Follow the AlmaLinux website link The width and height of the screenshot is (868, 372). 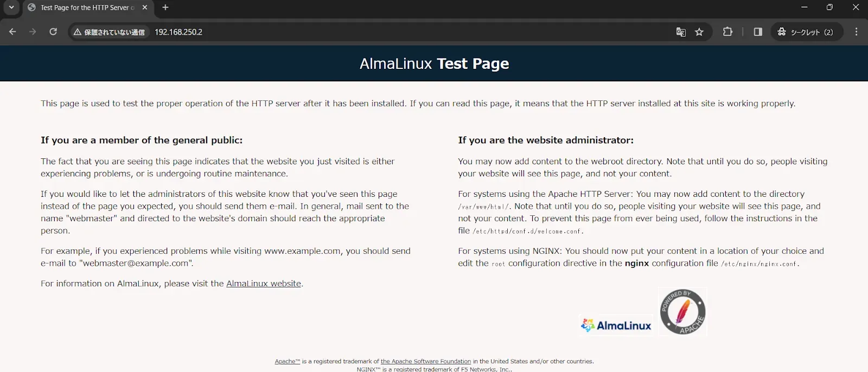263,284
